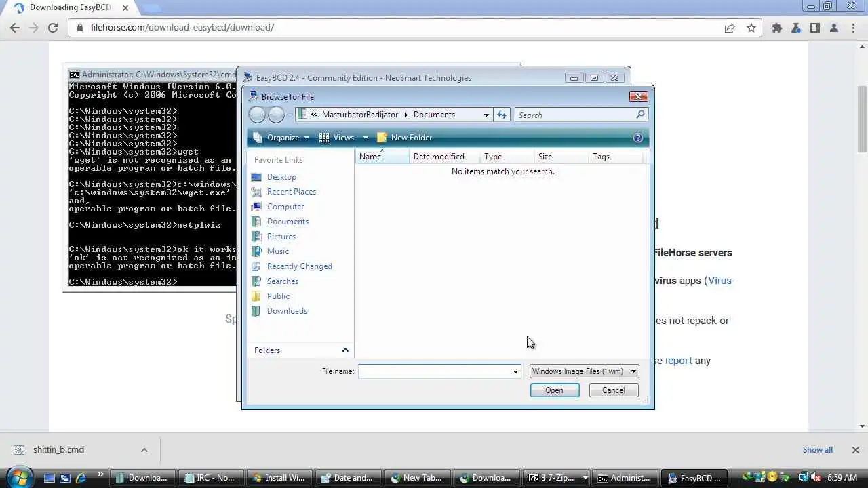The height and width of the screenshot is (488, 868).
Task: Expand the 7-Zip taskbar group arrow
Action: click(585, 478)
